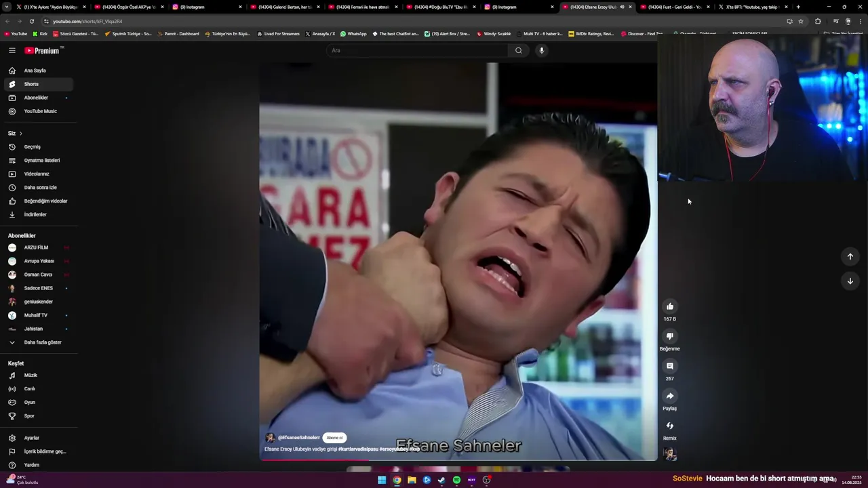Open Abonelikler in the sidebar menu

tap(37, 98)
